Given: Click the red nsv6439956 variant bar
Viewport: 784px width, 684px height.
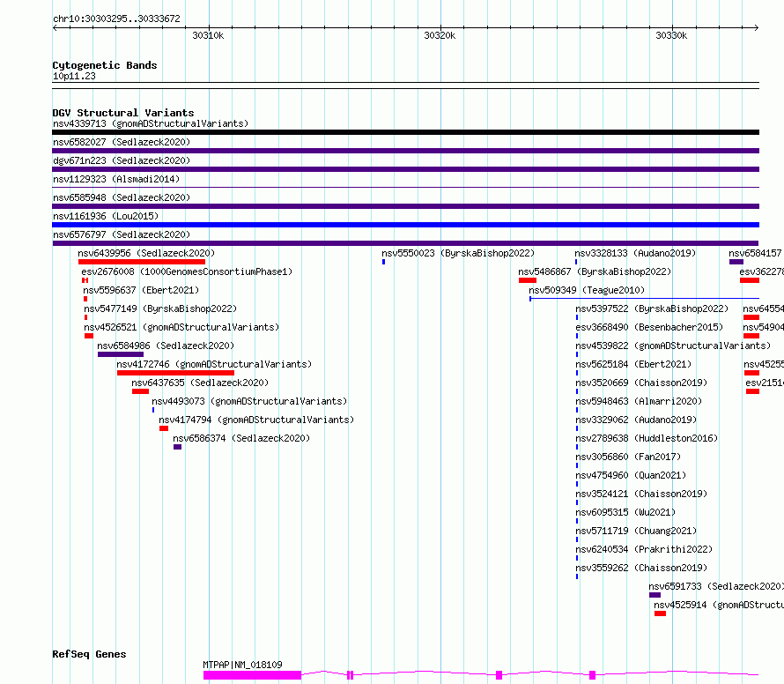Looking at the screenshot, I should tap(142, 262).
